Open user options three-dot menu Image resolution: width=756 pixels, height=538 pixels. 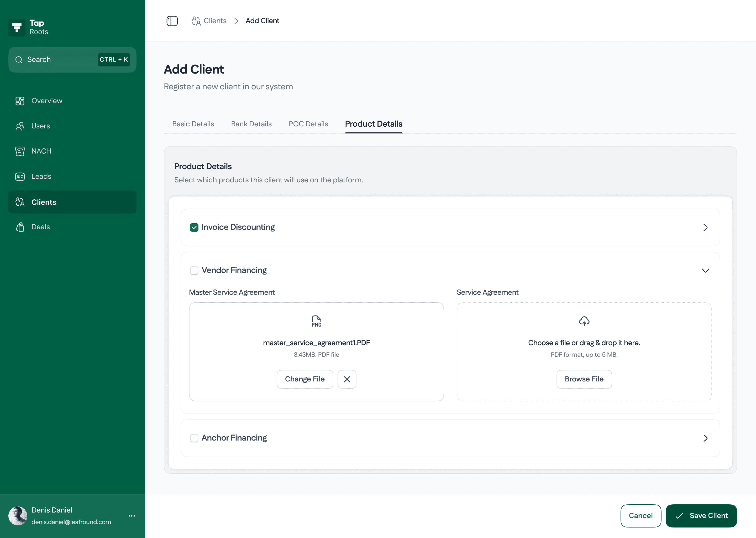(132, 516)
